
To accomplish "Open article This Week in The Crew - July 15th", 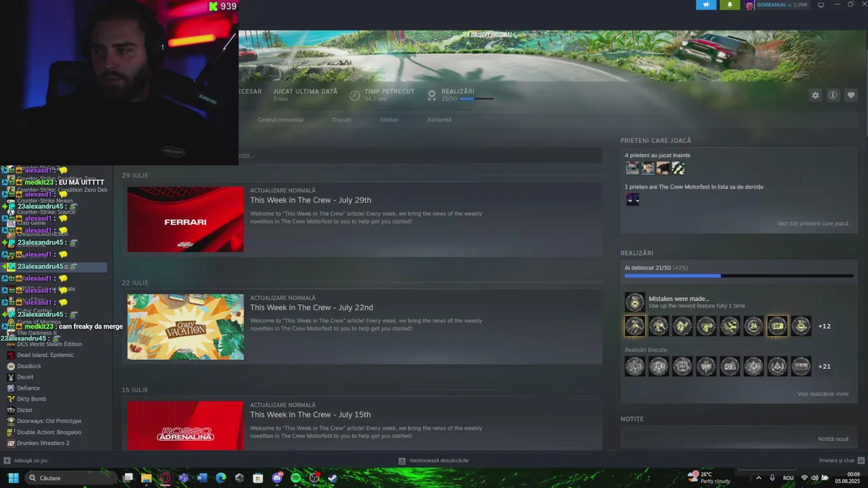I will (311, 415).
